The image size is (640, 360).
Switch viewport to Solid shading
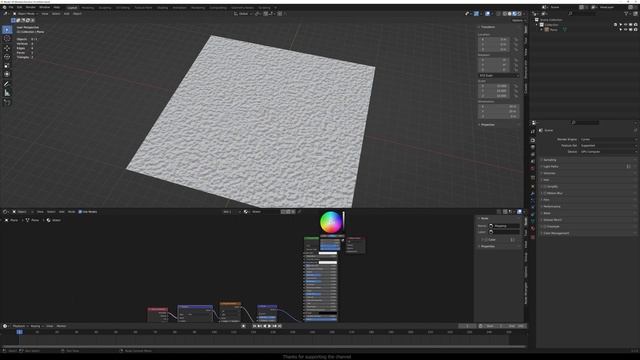(510, 13)
